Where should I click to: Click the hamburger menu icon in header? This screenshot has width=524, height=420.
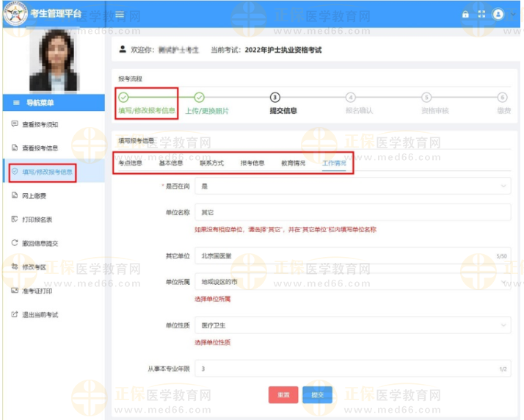[x=120, y=15]
